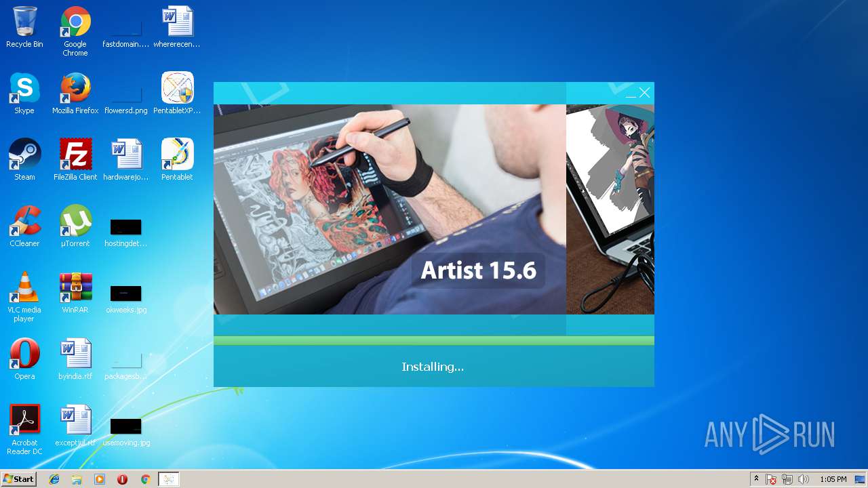Open Internet Explorer from the taskbar

click(x=54, y=479)
